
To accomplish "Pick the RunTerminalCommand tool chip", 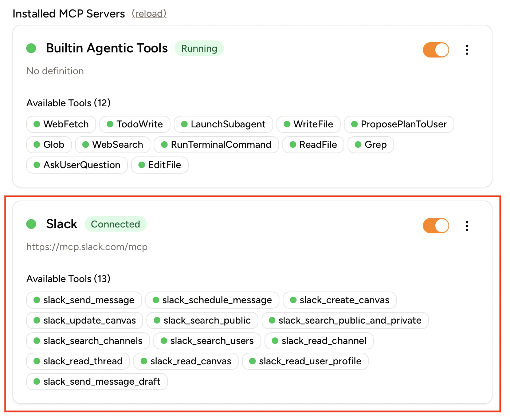I will click(216, 144).
